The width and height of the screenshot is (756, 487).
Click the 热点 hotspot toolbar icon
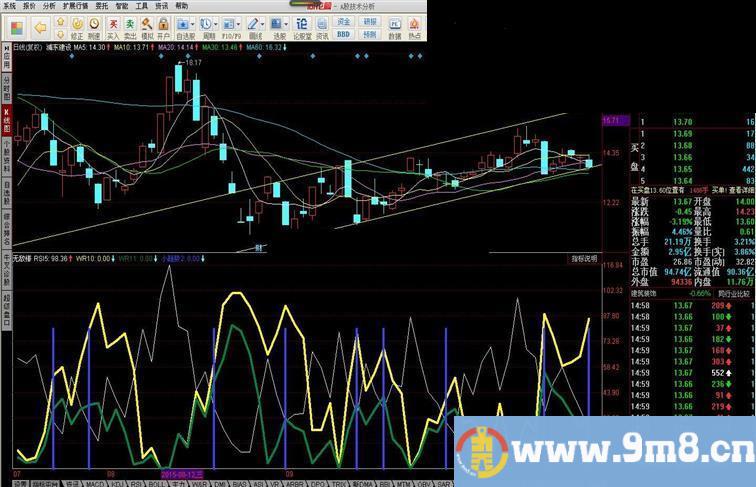pos(415,24)
